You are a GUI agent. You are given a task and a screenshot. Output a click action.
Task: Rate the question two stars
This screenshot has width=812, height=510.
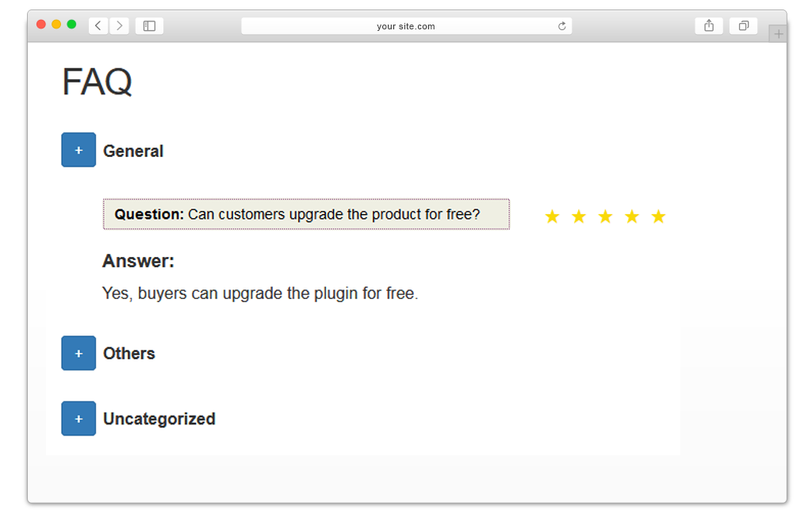(578, 217)
